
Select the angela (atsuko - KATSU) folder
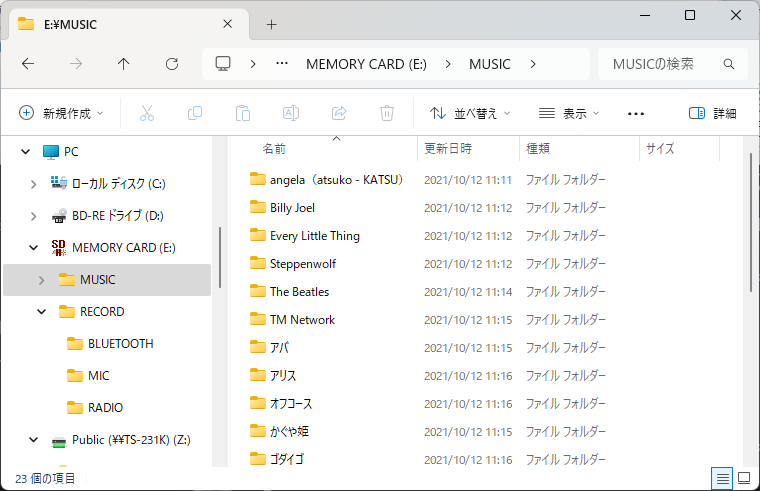pyautogui.click(x=336, y=180)
